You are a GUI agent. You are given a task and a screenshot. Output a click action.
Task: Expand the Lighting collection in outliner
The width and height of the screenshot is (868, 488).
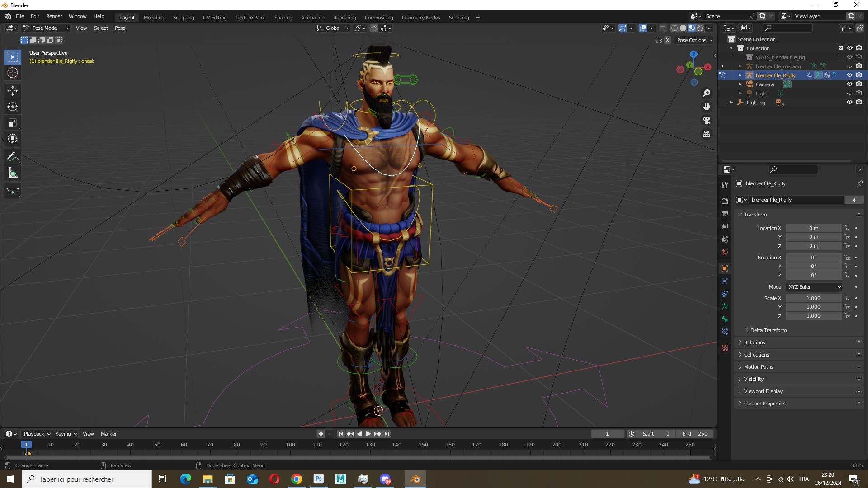pos(731,103)
